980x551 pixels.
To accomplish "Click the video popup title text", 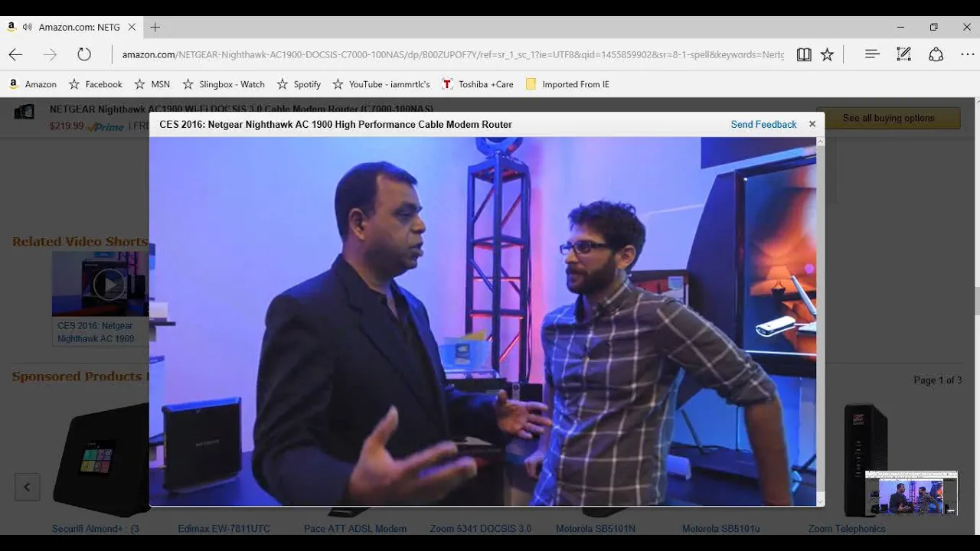I will (335, 124).
